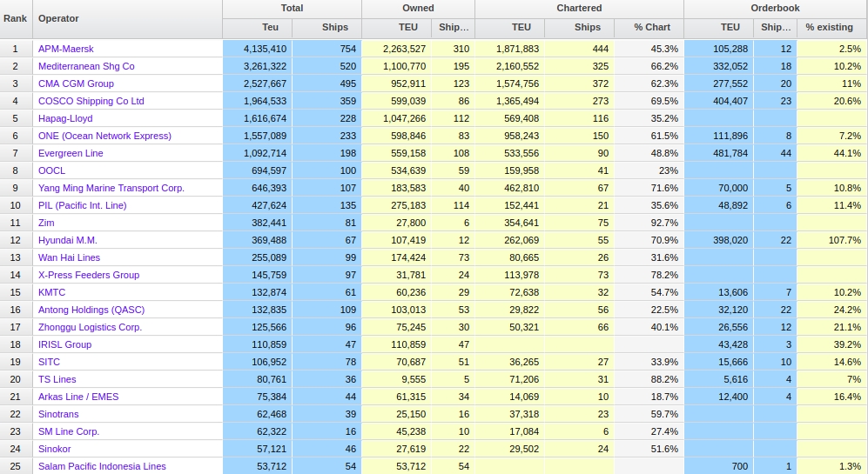Select the % existing cell 107.7%
The width and height of the screenshot is (868, 474).
click(832, 241)
